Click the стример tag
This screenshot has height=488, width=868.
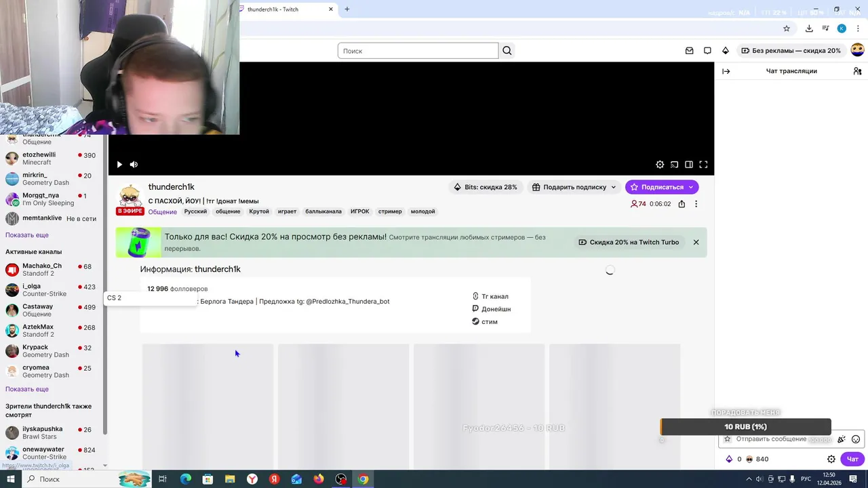(390, 211)
